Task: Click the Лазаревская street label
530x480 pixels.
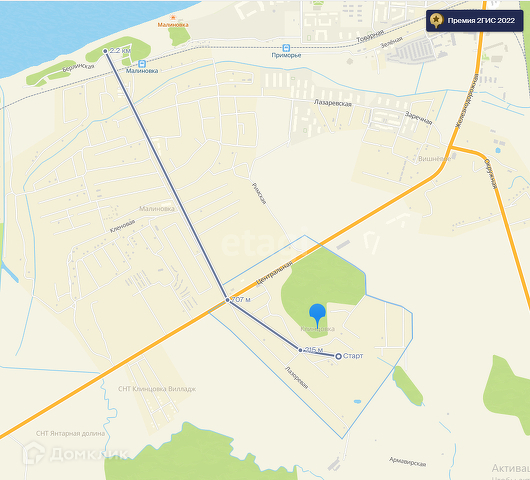Action: pyautogui.click(x=333, y=103)
